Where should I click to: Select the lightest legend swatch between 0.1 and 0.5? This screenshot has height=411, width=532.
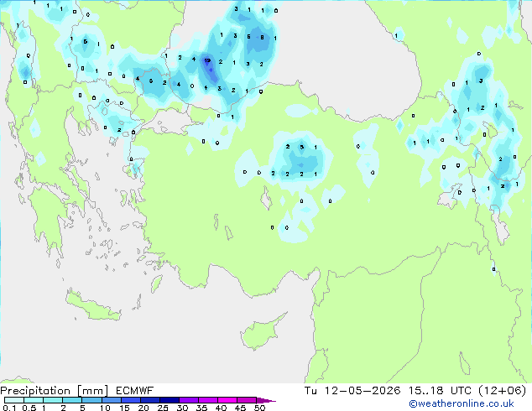pyautogui.click(x=14, y=400)
